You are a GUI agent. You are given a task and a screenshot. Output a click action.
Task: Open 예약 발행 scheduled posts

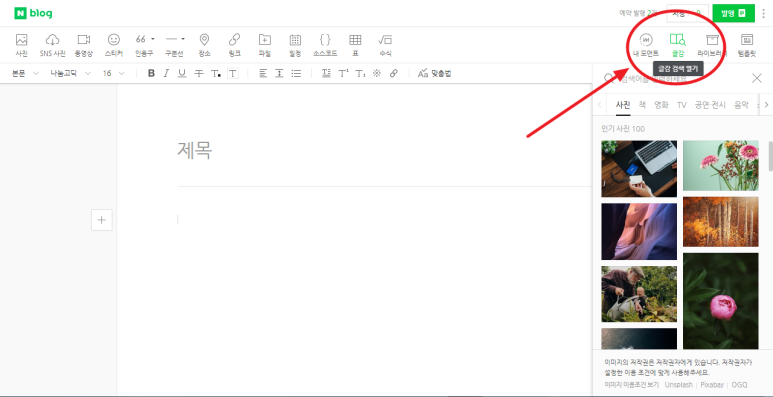point(638,13)
